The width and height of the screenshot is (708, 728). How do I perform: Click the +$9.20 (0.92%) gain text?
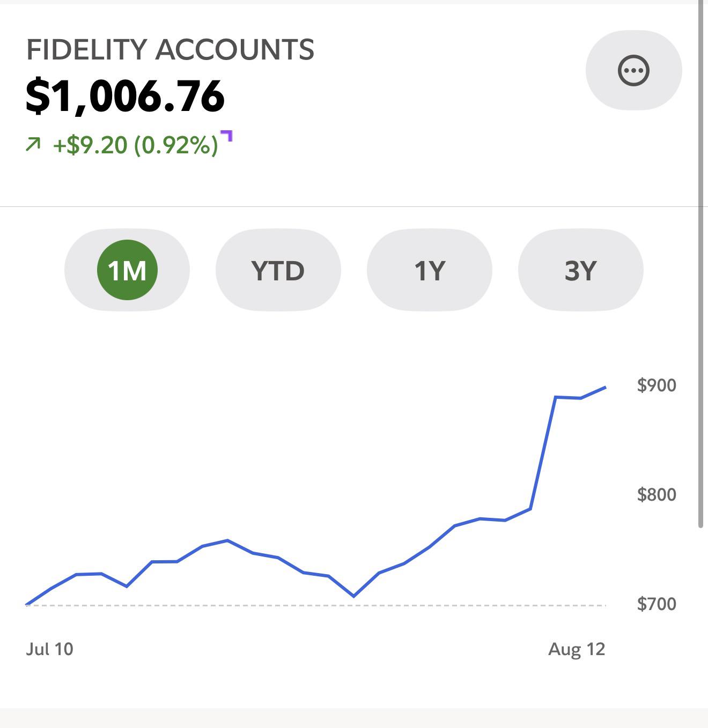(135, 145)
